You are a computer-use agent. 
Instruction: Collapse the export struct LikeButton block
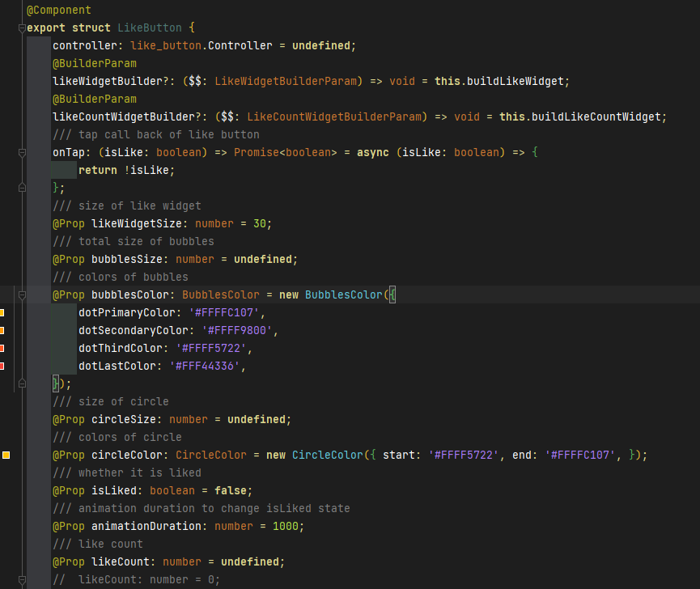22,28
